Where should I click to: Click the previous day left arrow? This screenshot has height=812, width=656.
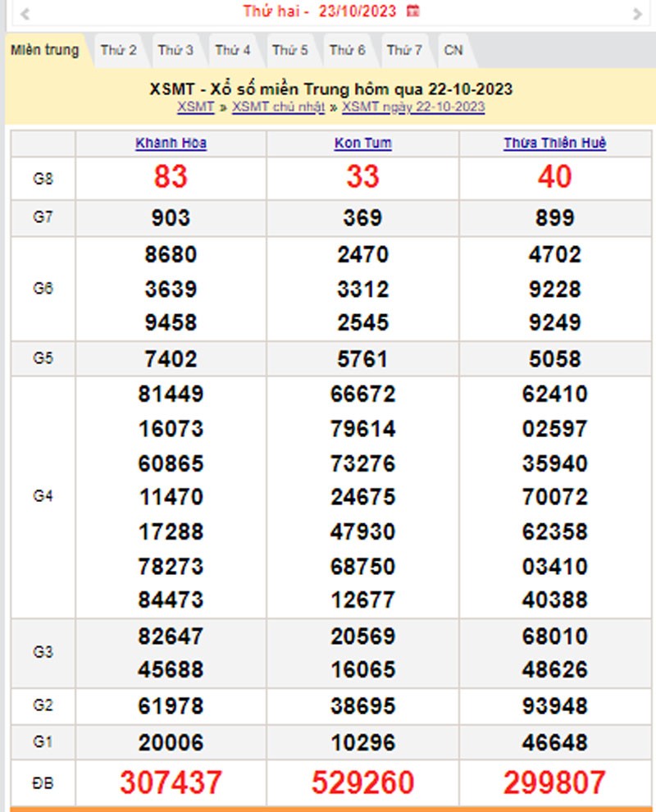(25, 13)
